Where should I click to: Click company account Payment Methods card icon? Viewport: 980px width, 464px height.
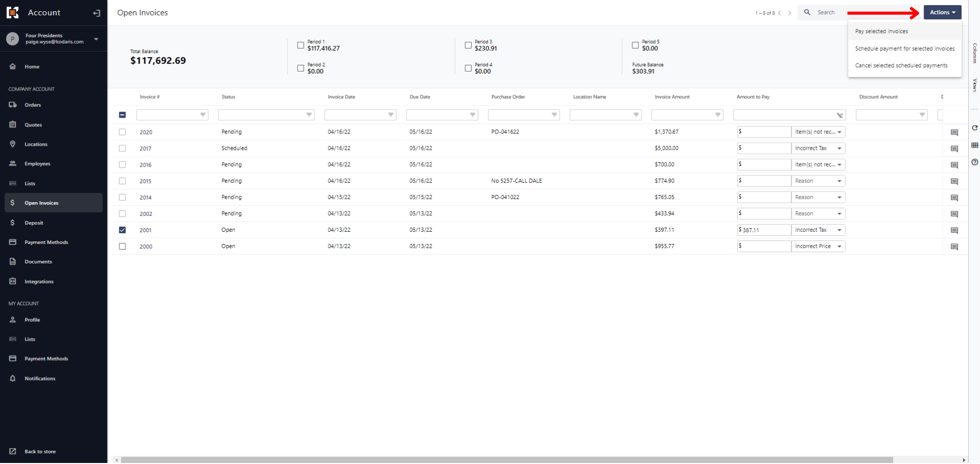13,242
